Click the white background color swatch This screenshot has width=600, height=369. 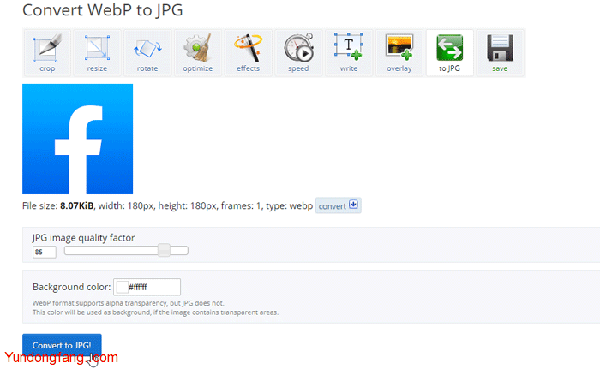122,287
